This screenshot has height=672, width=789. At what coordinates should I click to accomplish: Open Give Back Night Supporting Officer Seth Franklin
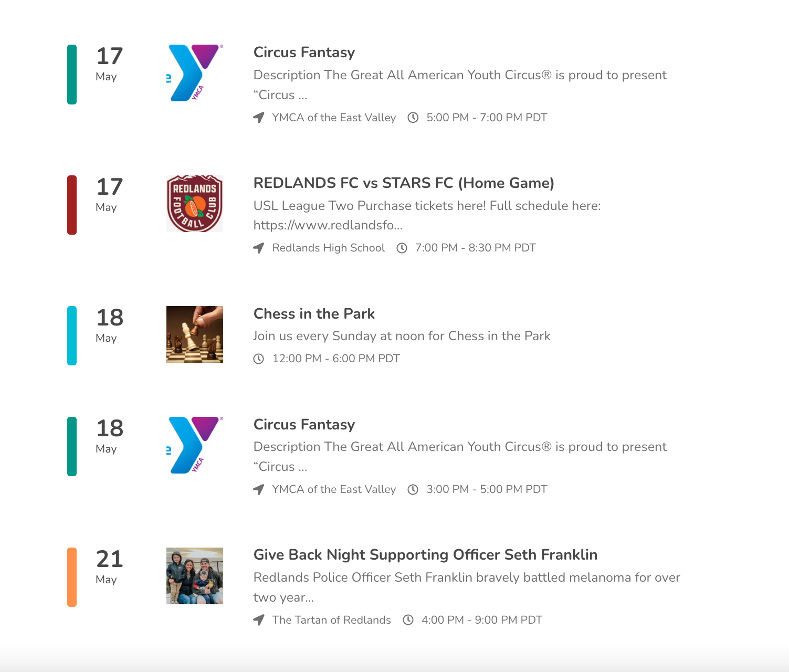[x=425, y=555]
